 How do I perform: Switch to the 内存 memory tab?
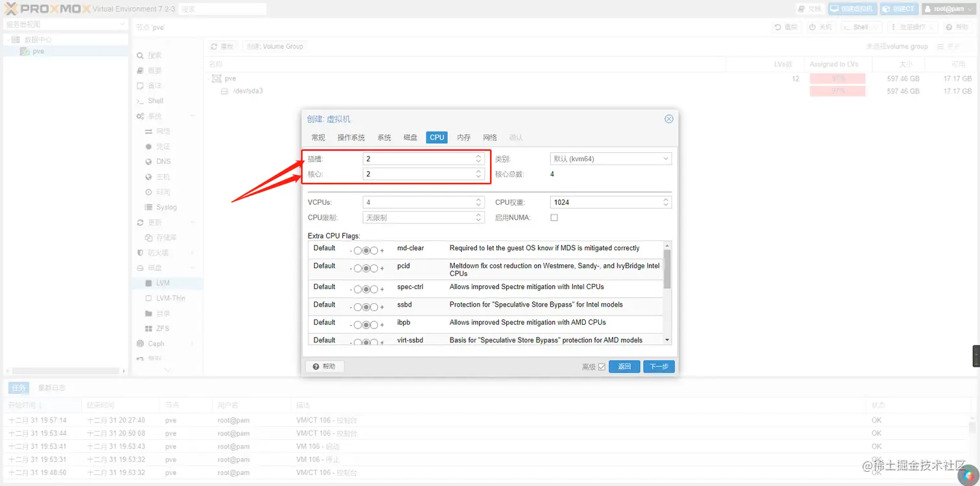tap(463, 137)
